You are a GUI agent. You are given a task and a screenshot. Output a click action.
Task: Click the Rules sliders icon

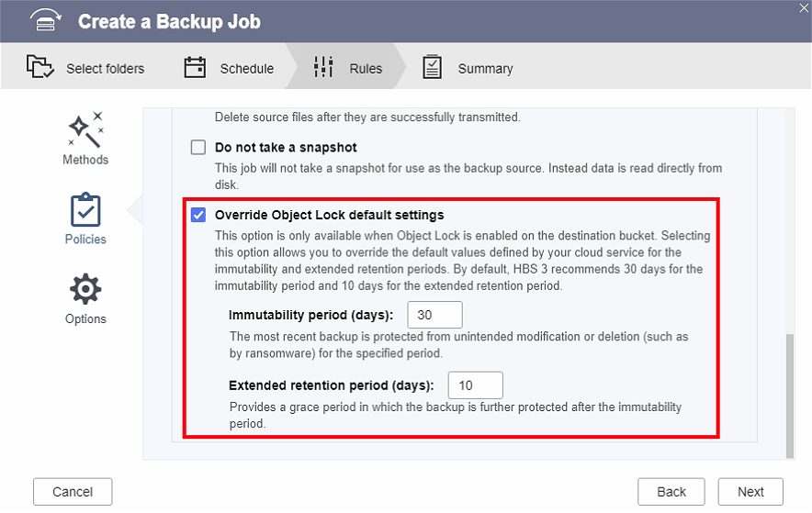tap(323, 68)
